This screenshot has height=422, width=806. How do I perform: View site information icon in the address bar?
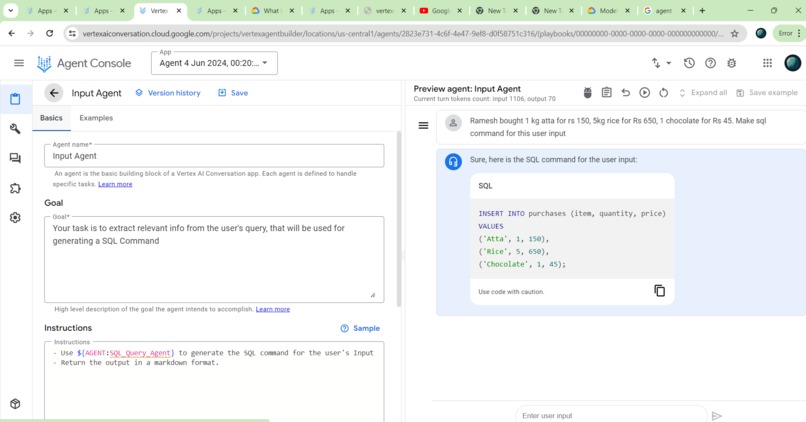[72, 33]
